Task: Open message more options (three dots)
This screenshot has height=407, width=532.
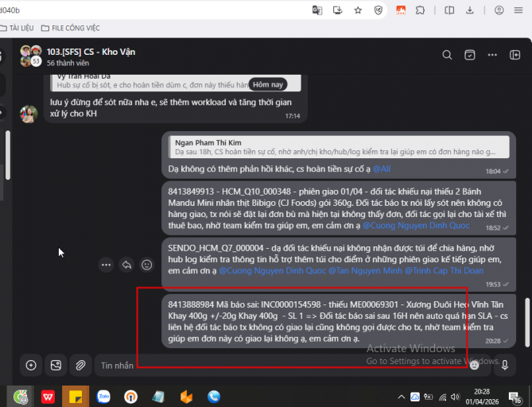Action: [x=107, y=265]
